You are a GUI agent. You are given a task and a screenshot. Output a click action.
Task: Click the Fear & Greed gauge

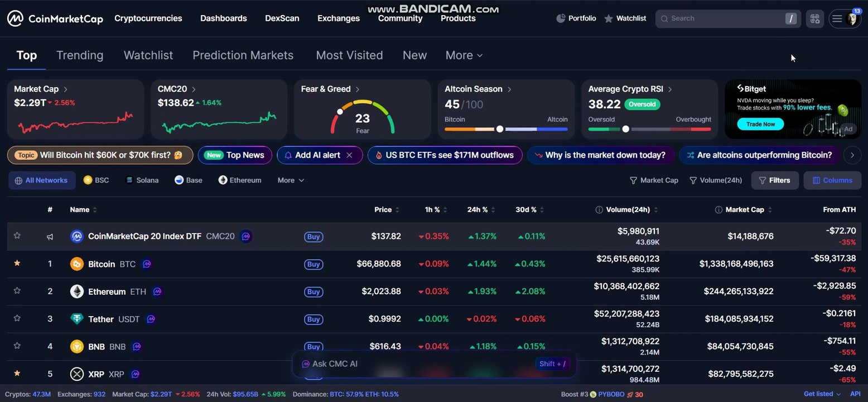[x=363, y=117]
